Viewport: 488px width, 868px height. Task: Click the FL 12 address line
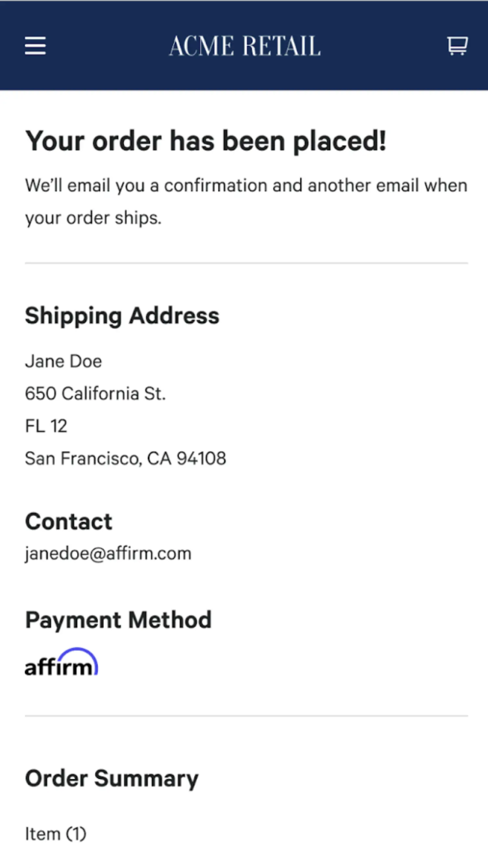click(x=46, y=426)
